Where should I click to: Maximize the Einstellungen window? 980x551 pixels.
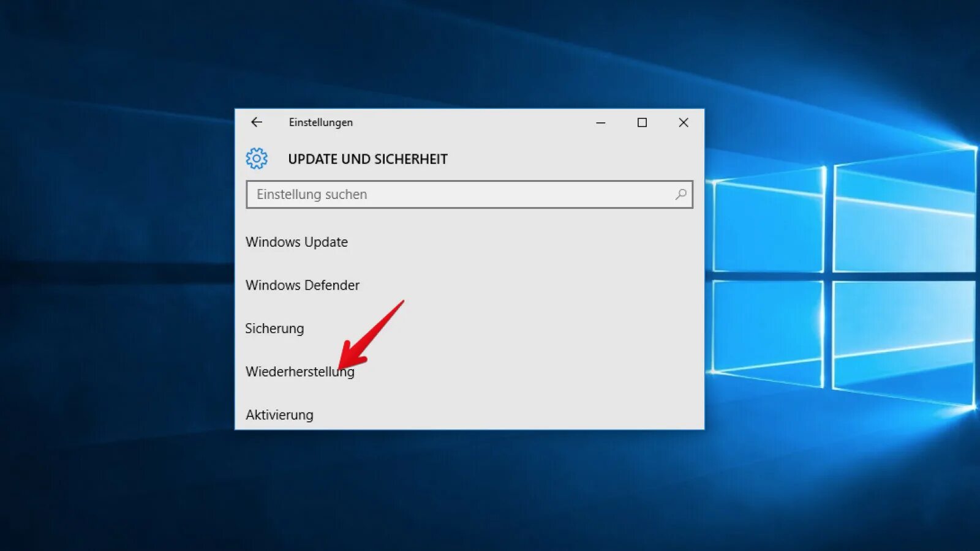coord(642,122)
